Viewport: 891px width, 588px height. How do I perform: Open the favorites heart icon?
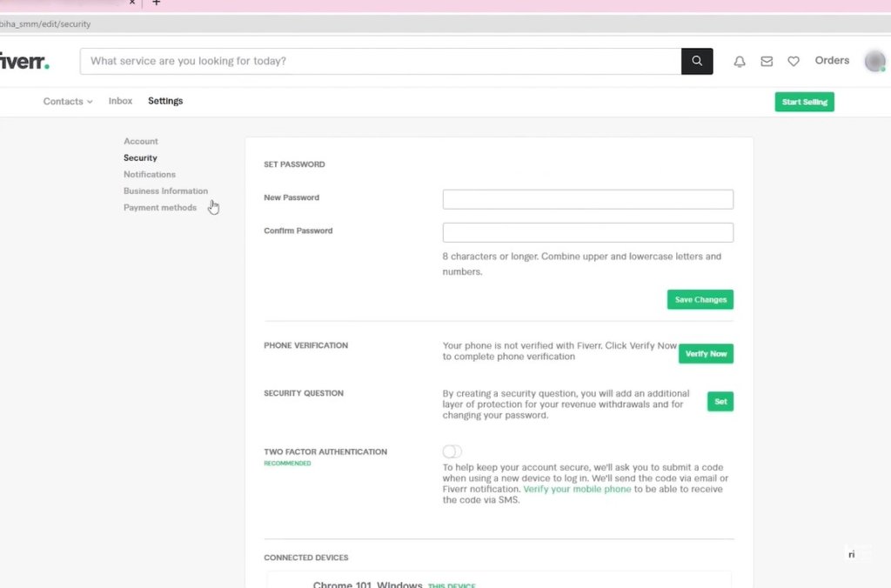pos(793,61)
